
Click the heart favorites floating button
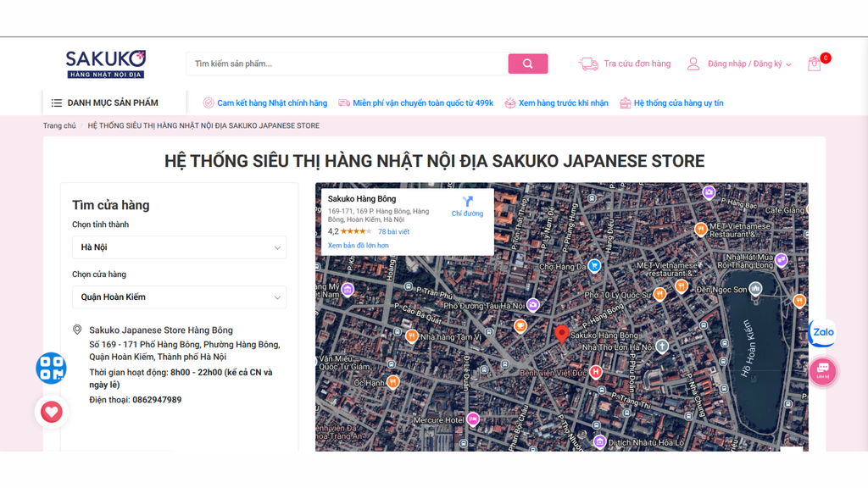52,412
